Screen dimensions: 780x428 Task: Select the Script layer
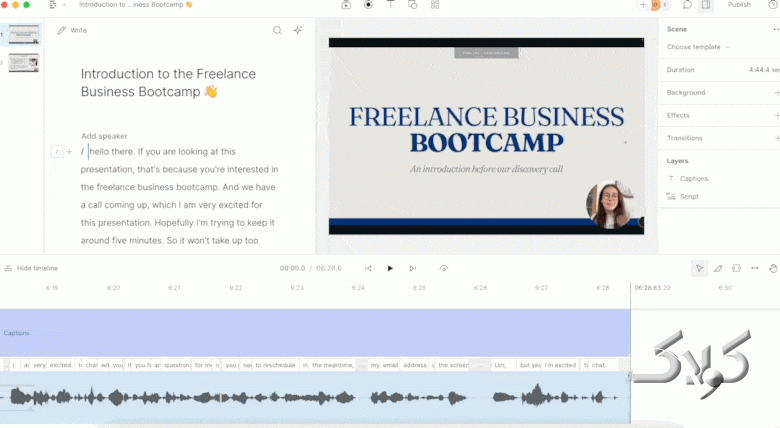click(689, 197)
